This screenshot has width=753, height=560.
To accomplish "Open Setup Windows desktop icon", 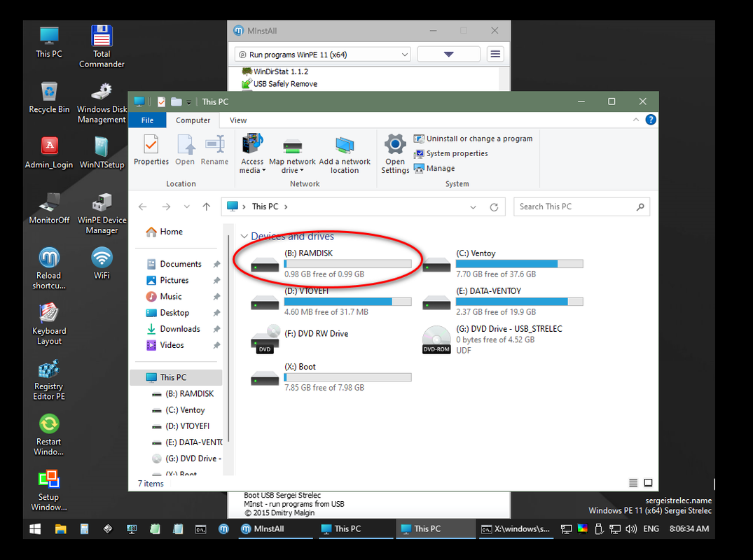I will coord(49,491).
